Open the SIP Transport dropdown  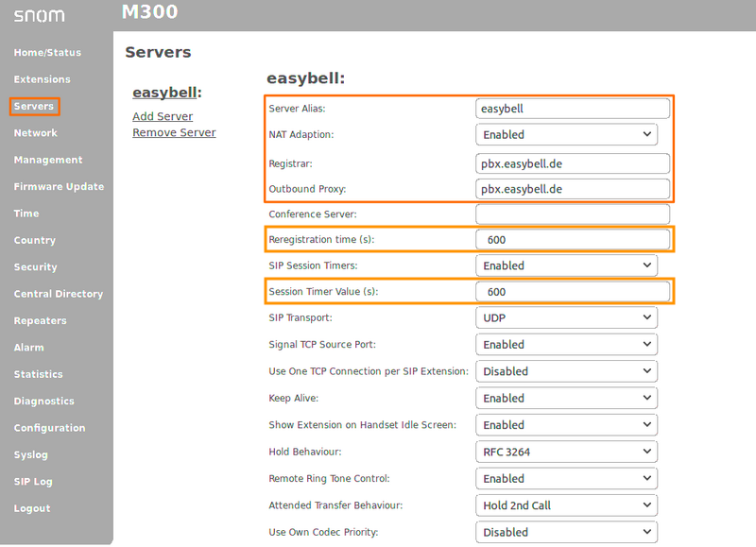(566, 318)
